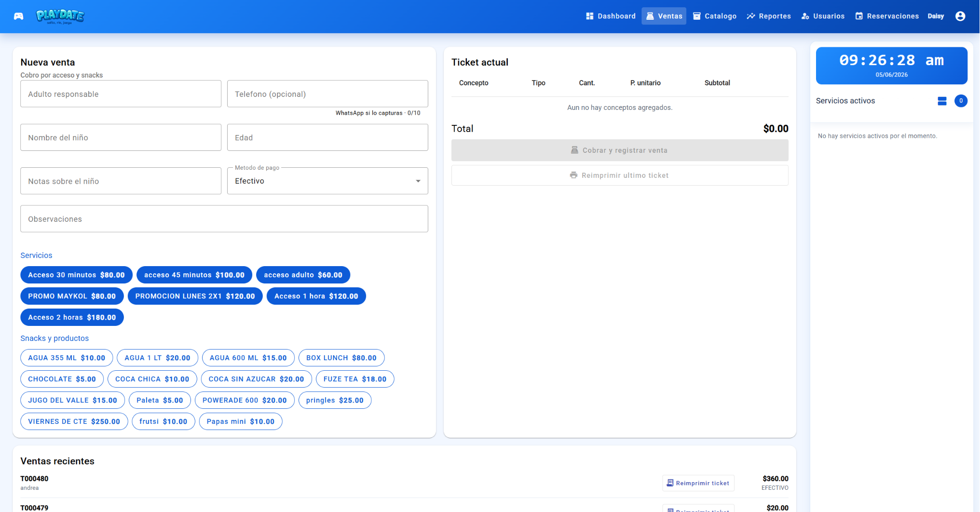Reimprimir ticket for sale T000480
The width and height of the screenshot is (980, 512).
(x=698, y=483)
